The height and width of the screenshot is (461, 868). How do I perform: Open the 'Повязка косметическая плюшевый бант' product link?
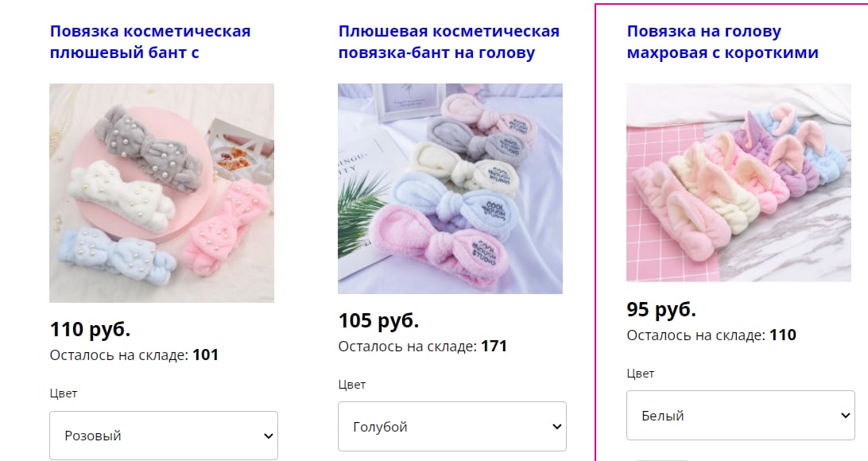[x=150, y=41]
